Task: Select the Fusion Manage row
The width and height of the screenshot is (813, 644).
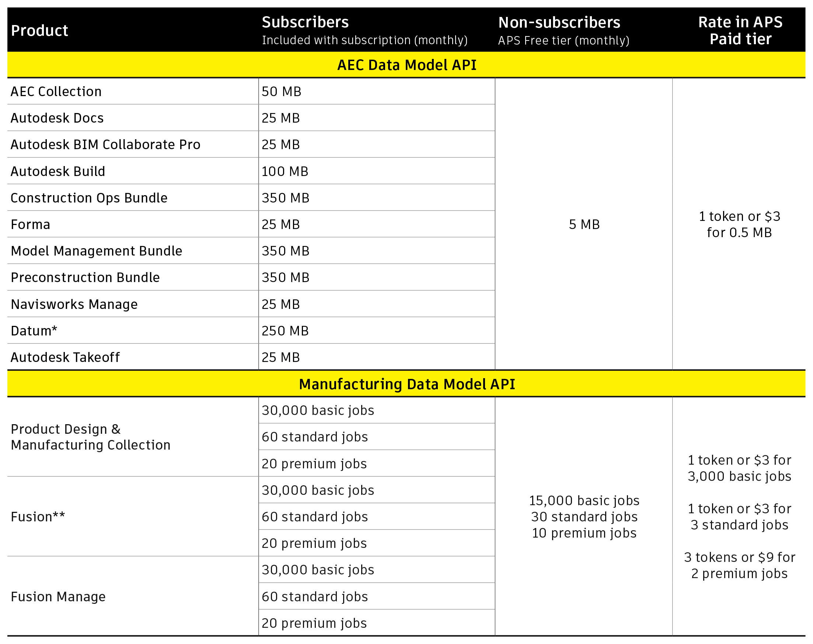Action: [58, 597]
